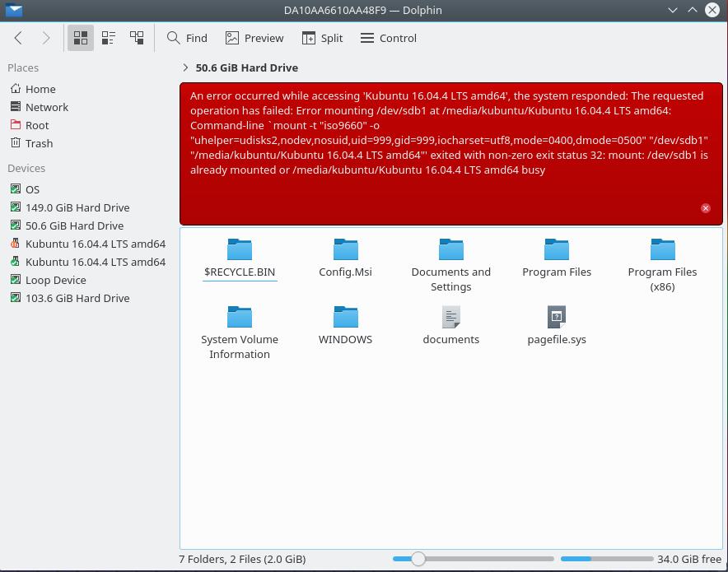Image resolution: width=728 pixels, height=572 pixels.
Task: Switch to Icons view mode
Action: tap(81, 38)
